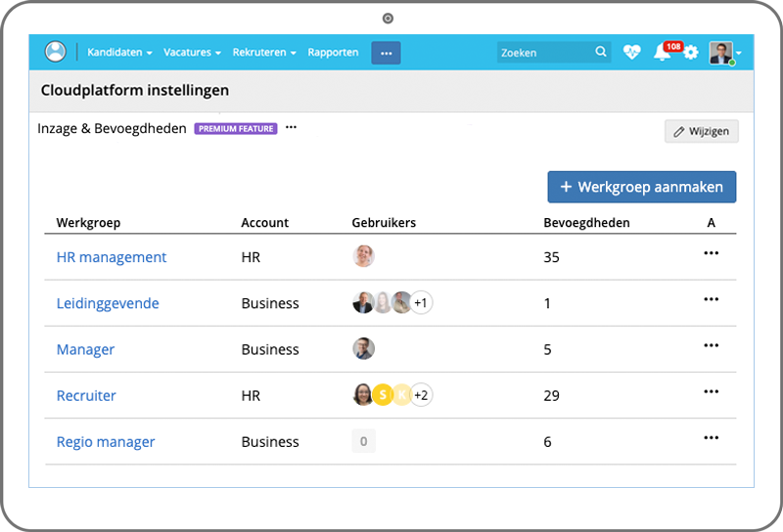783x532 pixels.
Task: Click the Werkgroep aanmaken button
Action: (641, 187)
